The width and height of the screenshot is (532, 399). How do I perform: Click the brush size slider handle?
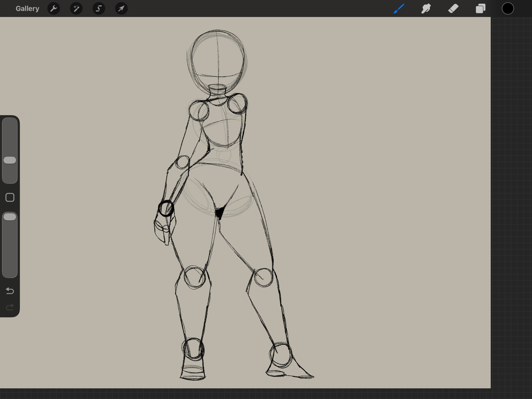[x=10, y=160]
